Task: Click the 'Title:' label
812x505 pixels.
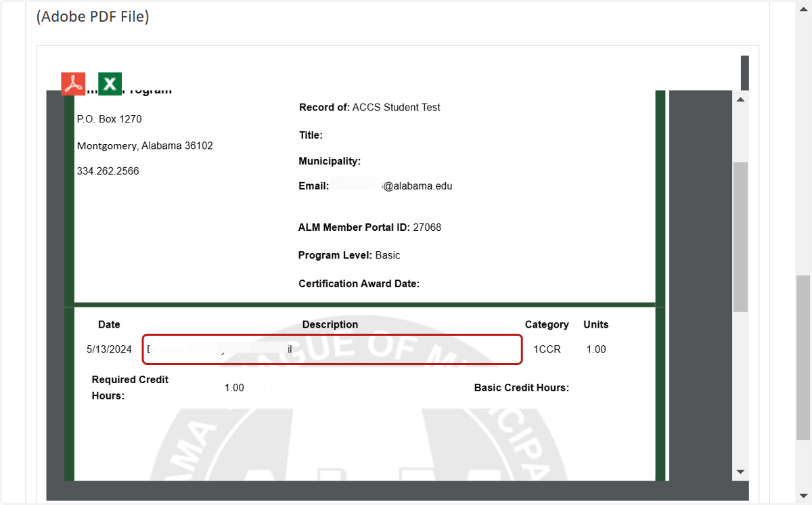Action: 311,135
